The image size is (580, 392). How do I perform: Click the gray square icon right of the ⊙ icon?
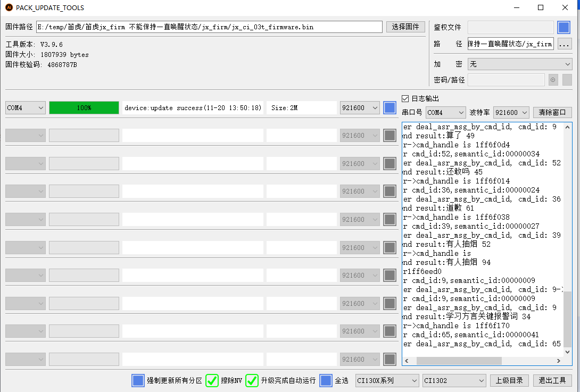pos(567,79)
